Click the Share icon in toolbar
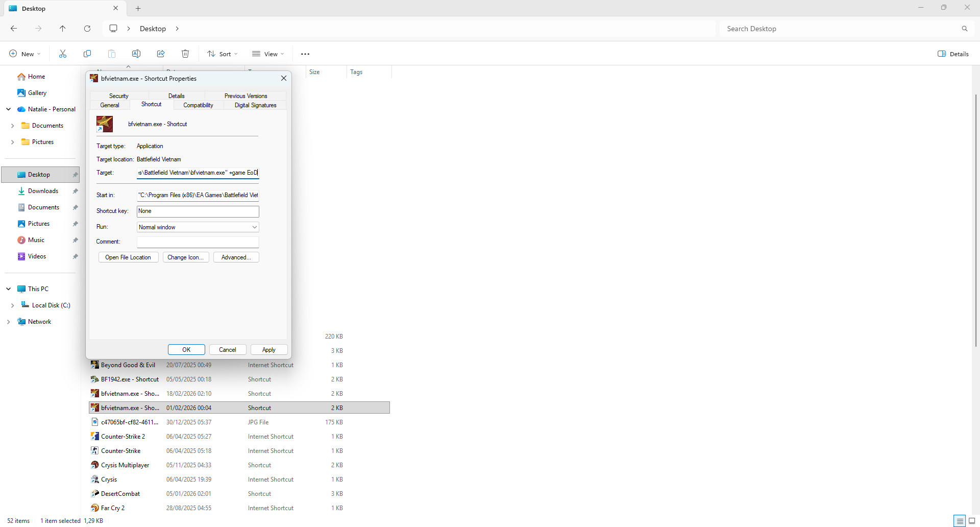The image size is (980, 527). coord(161,54)
